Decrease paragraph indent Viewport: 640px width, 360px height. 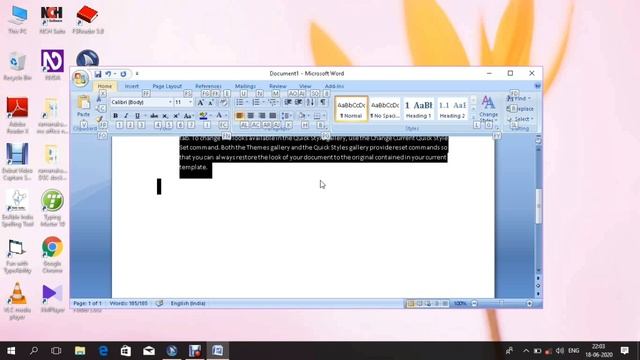[288, 102]
